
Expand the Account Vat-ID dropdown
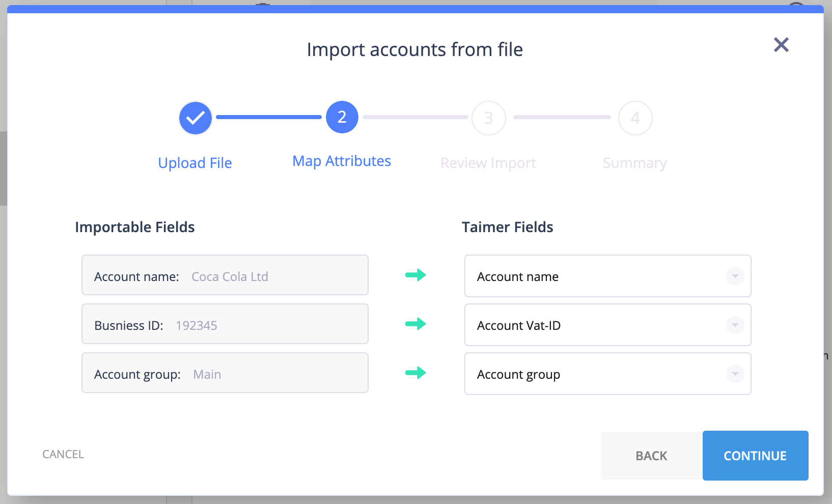pyautogui.click(x=735, y=325)
